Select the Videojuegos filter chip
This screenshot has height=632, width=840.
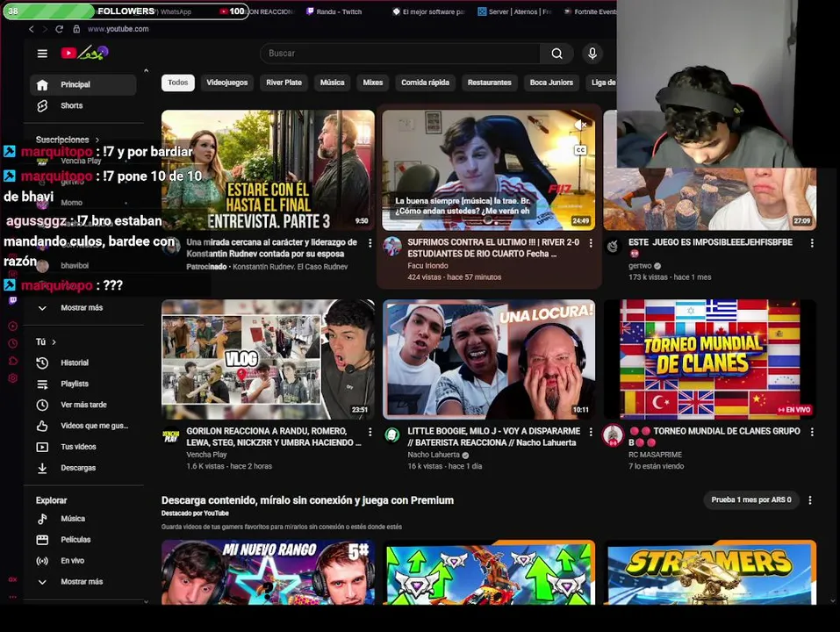[227, 83]
